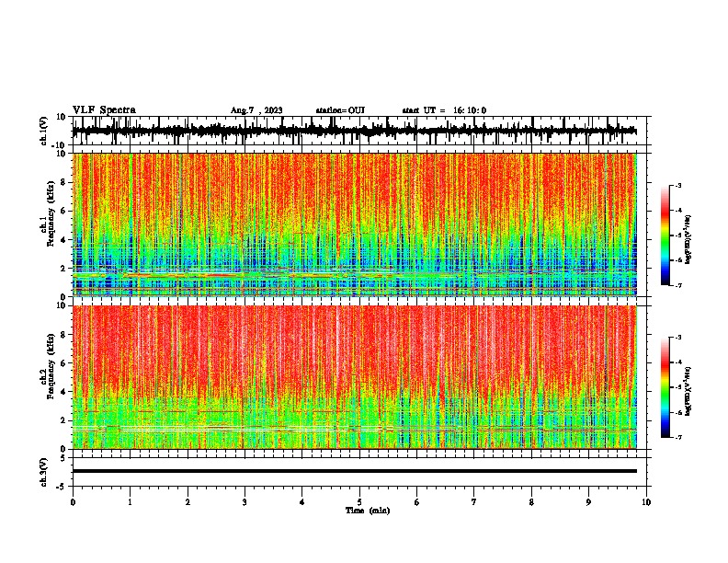Screen dimensions: 728x563
Task: Select the ch.1 voltage waveform trace panel
Action: [359, 131]
